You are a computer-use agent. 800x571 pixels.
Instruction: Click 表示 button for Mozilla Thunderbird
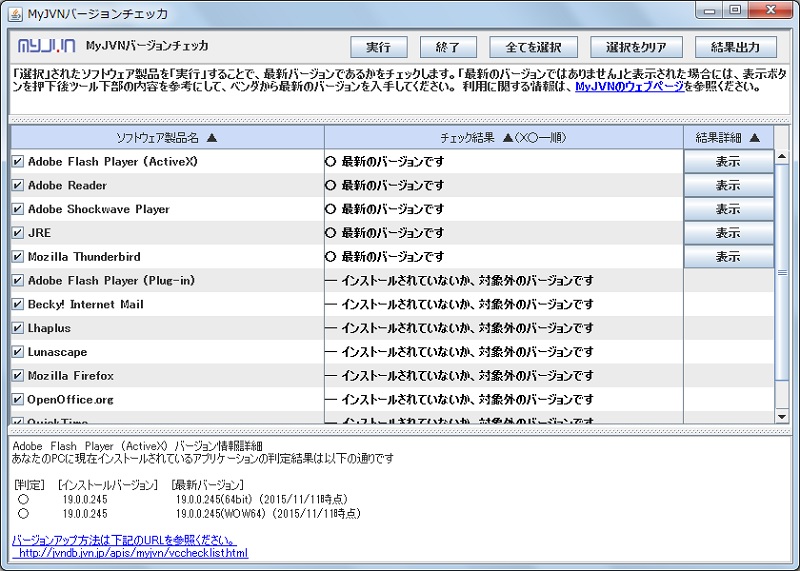(x=728, y=257)
